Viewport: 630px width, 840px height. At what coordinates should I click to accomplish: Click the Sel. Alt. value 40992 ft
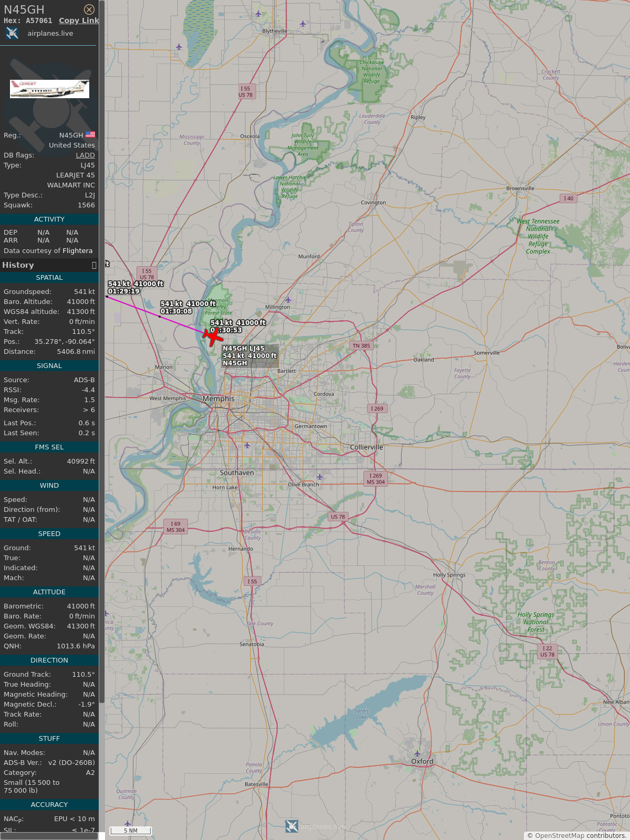[x=81, y=461]
